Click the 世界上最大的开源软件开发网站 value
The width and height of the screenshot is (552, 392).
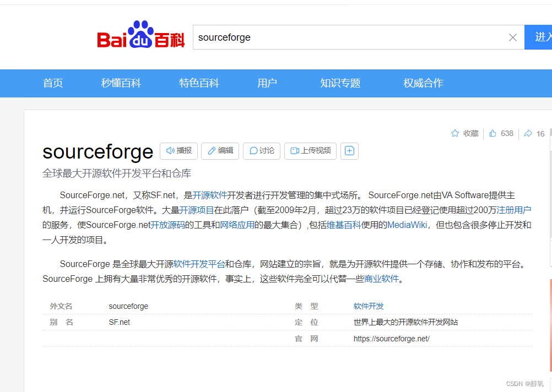point(405,322)
